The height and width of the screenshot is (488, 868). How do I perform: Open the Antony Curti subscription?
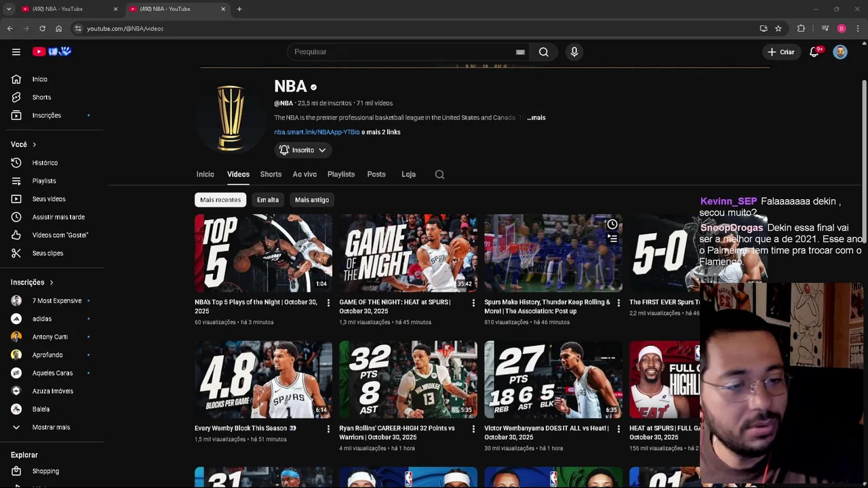tap(52, 337)
